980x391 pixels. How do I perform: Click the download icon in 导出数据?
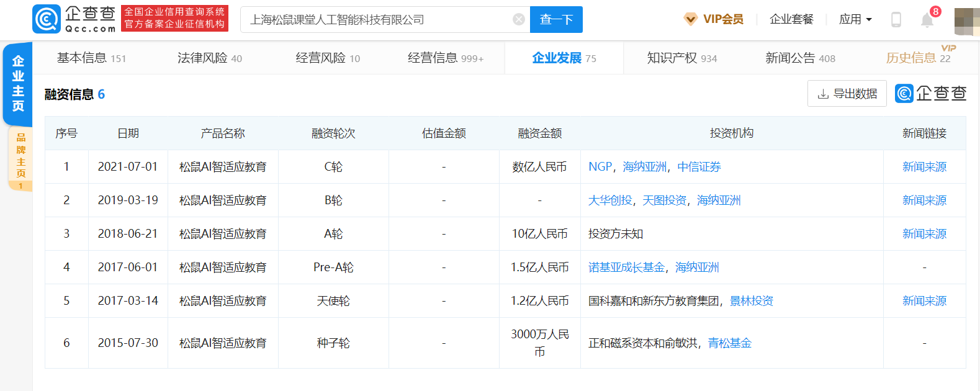[823, 94]
